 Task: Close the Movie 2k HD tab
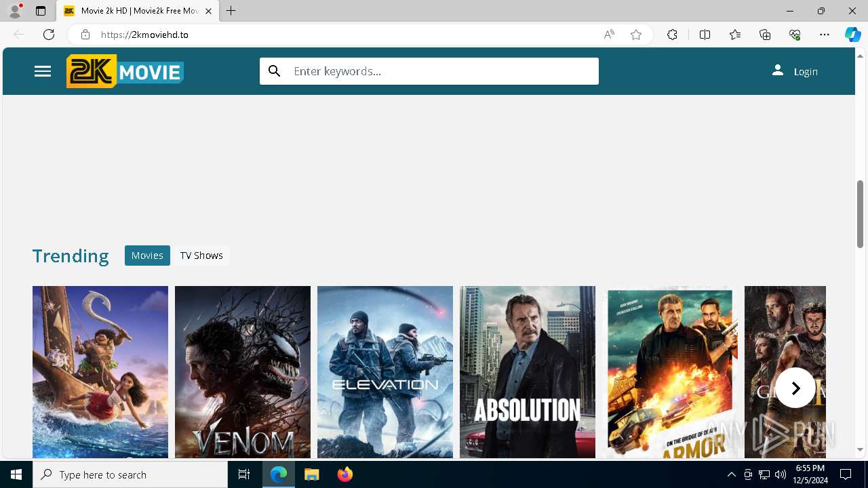coord(209,11)
